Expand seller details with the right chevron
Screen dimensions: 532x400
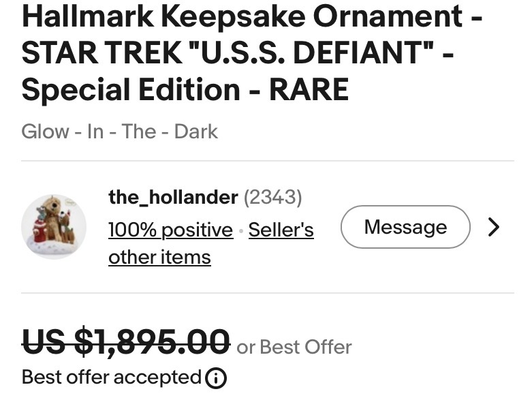pos(494,227)
